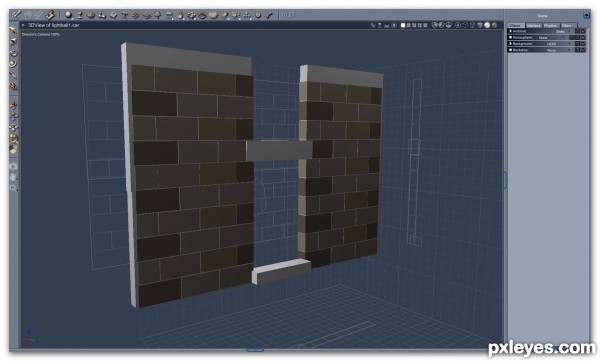Select the eyedropper tool in left toolbar
Screen dimensions: 600x361
13,75
